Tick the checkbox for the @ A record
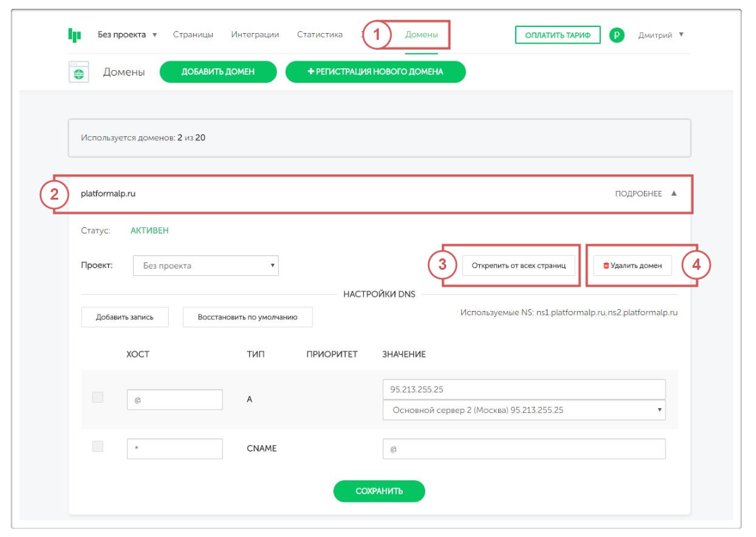This screenshot has height=537, width=756. [x=98, y=398]
